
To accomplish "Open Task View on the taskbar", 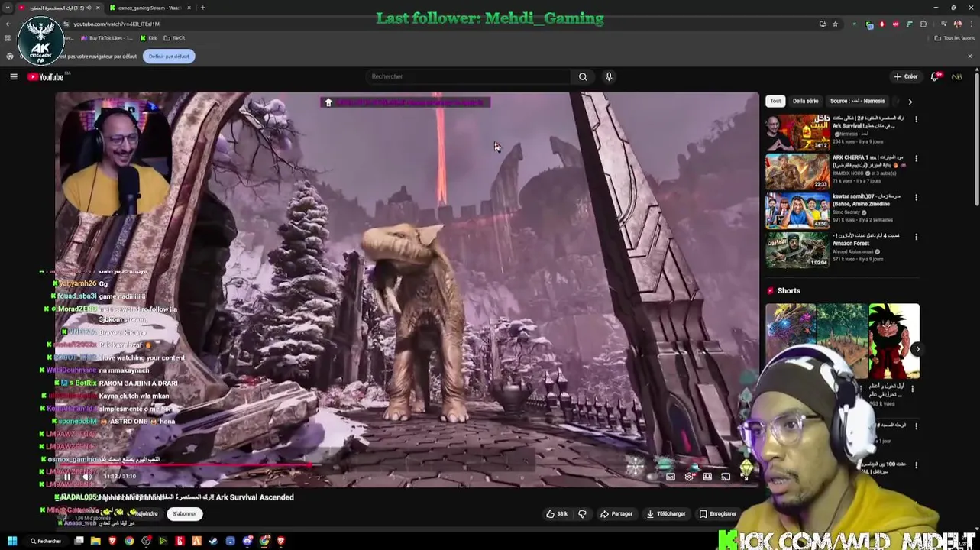I will click(79, 541).
